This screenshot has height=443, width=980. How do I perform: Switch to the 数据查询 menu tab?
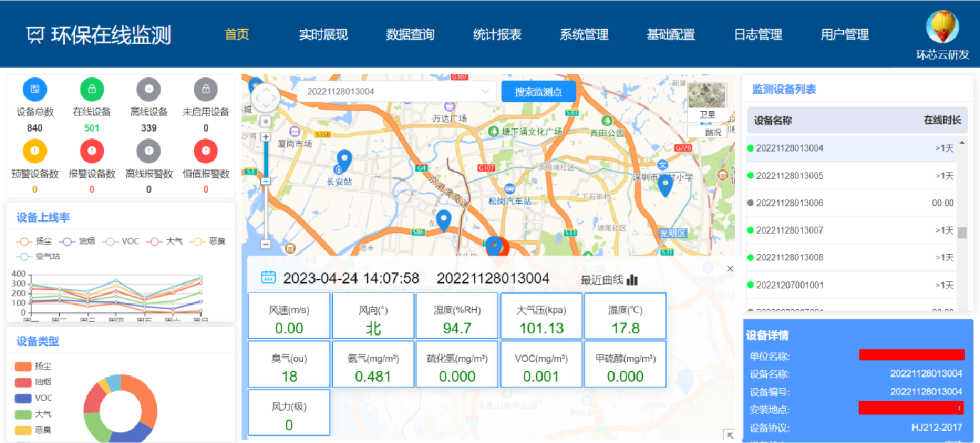(410, 33)
